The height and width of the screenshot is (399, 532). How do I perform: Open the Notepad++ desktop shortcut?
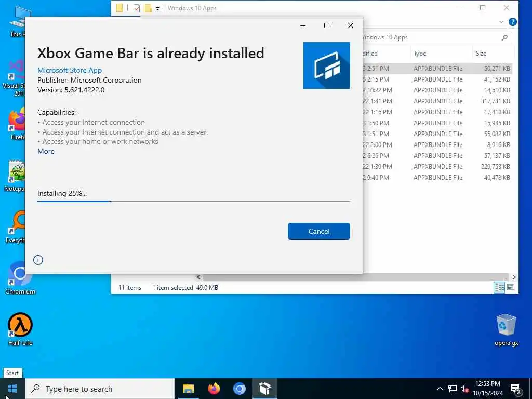(15, 176)
